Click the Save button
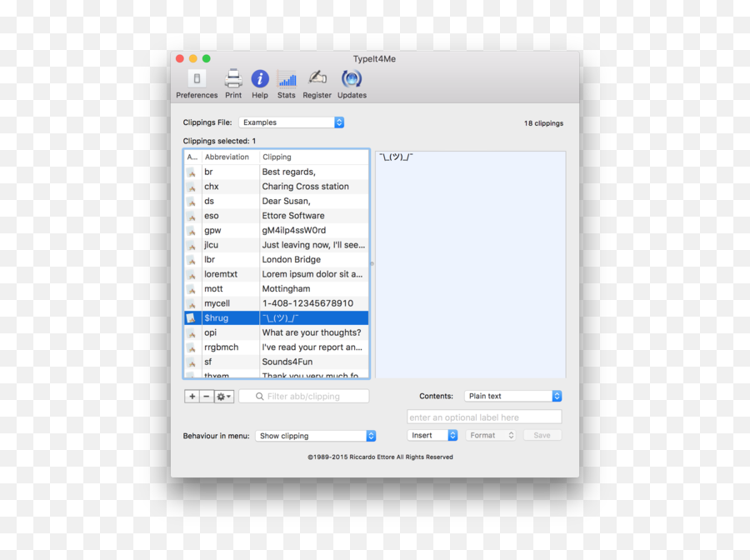Viewport: 750px width, 560px height. point(542,435)
